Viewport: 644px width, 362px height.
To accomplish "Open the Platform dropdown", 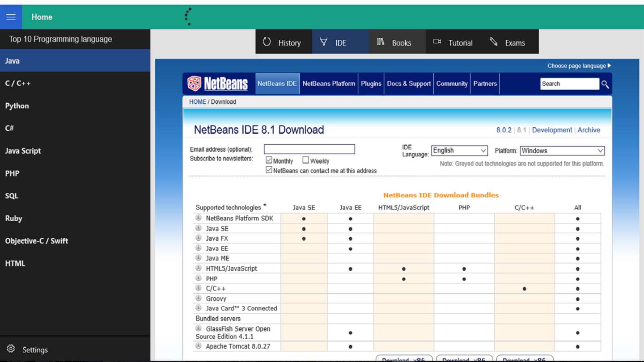I will click(x=562, y=151).
